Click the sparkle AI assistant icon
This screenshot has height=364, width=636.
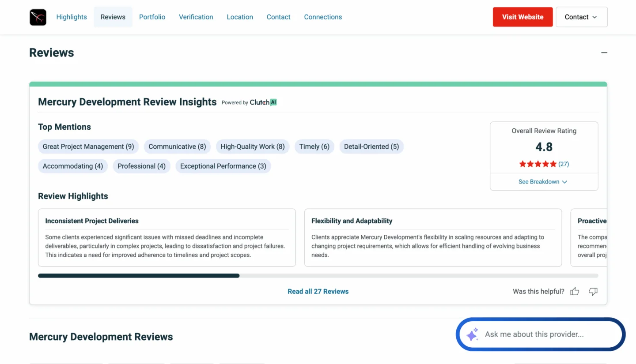coord(472,334)
